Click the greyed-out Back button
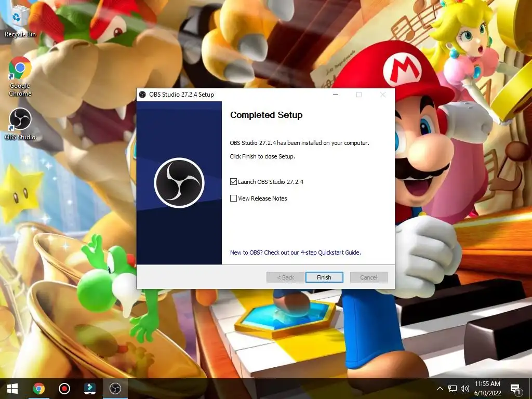Viewport: 532px width, 399px height. click(x=285, y=277)
